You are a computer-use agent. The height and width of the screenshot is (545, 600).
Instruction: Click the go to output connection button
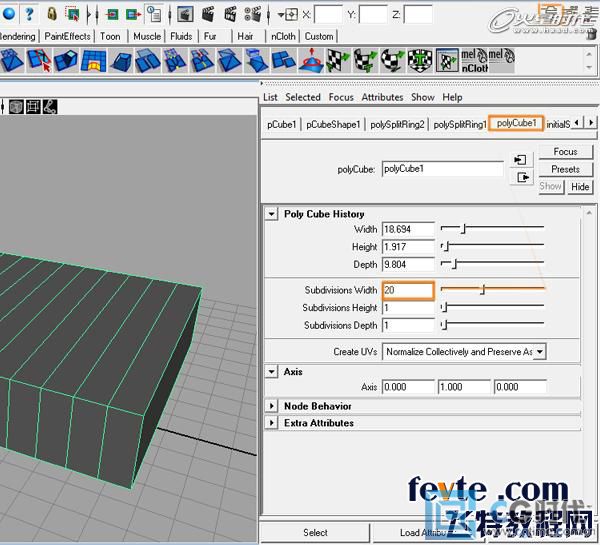pos(522,178)
